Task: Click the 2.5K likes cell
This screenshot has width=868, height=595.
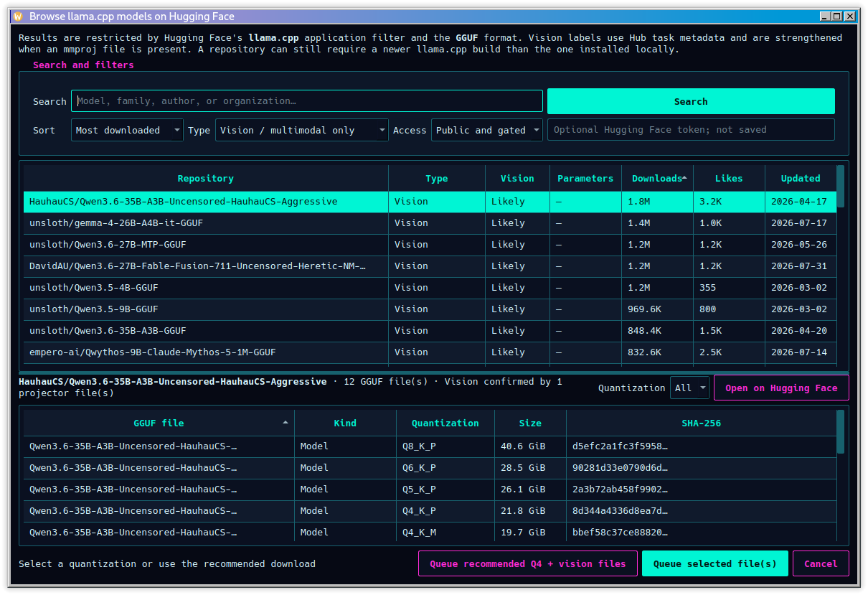Action: [729, 352]
